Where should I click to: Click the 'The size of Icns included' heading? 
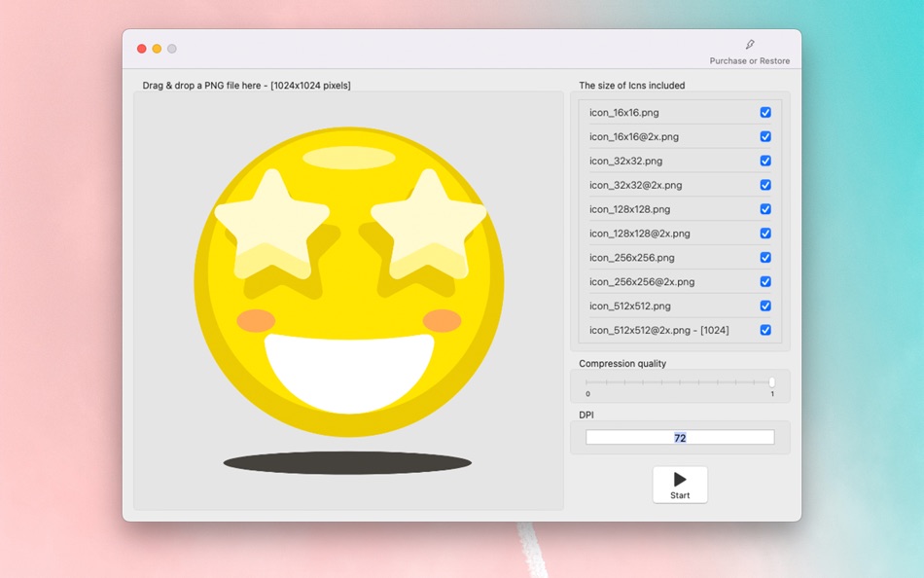[x=631, y=86]
